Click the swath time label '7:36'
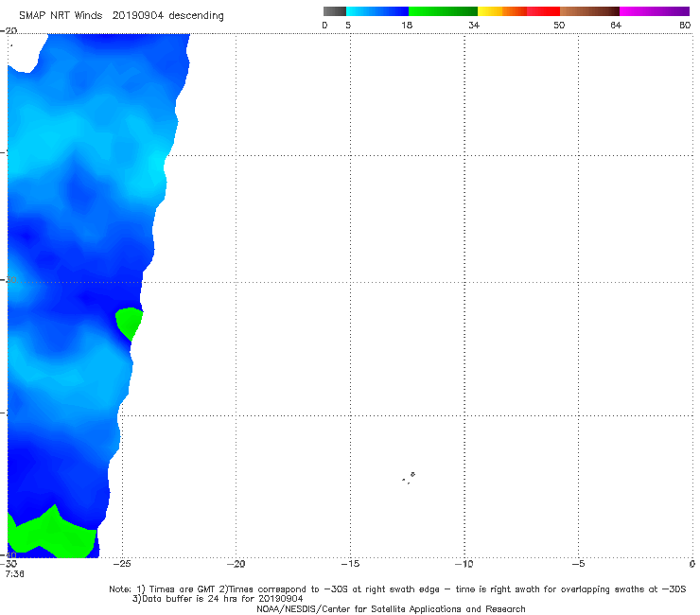The image size is (700, 615). (x=14, y=574)
